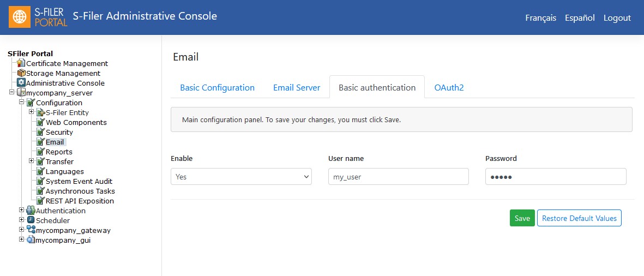Image resolution: width=644 pixels, height=276 pixels.
Task: Click the Storage Management box icon
Action: pos(21,73)
